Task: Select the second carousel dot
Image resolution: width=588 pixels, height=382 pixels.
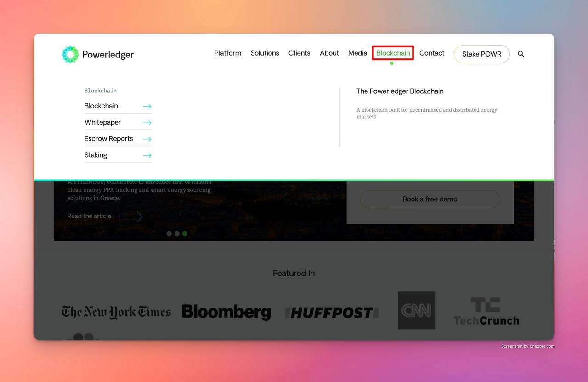Action: tap(177, 234)
